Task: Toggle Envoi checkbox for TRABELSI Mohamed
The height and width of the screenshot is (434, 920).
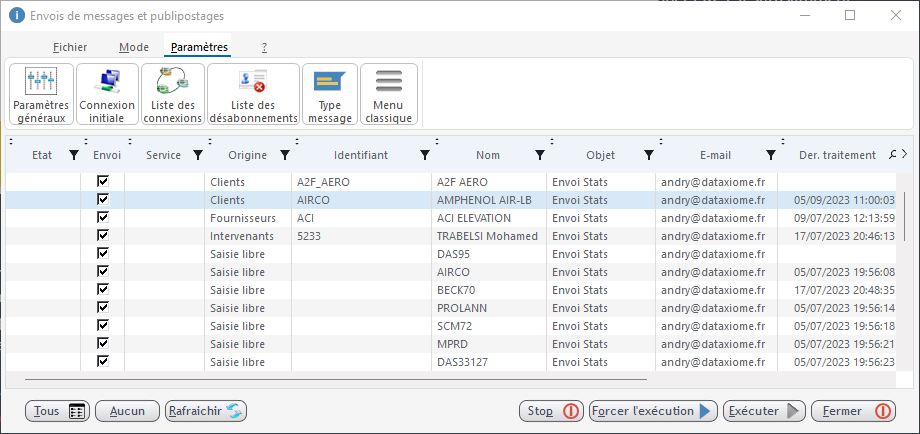Action: [102, 236]
